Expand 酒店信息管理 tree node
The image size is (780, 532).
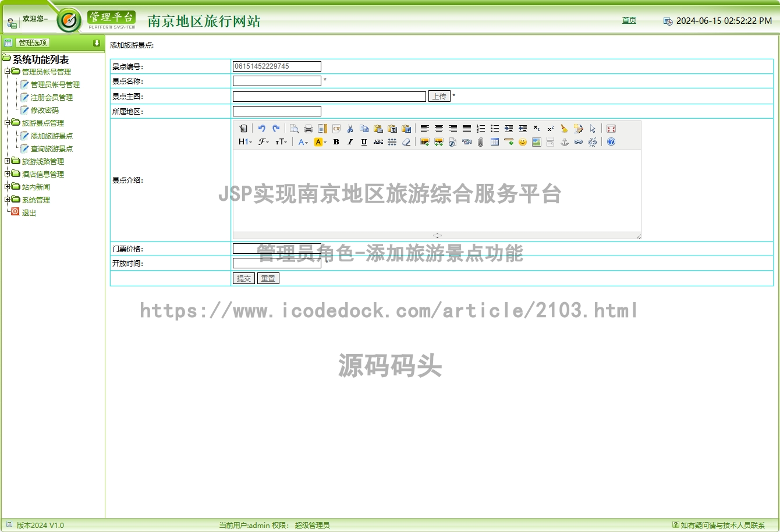click(x=7, y=174)
